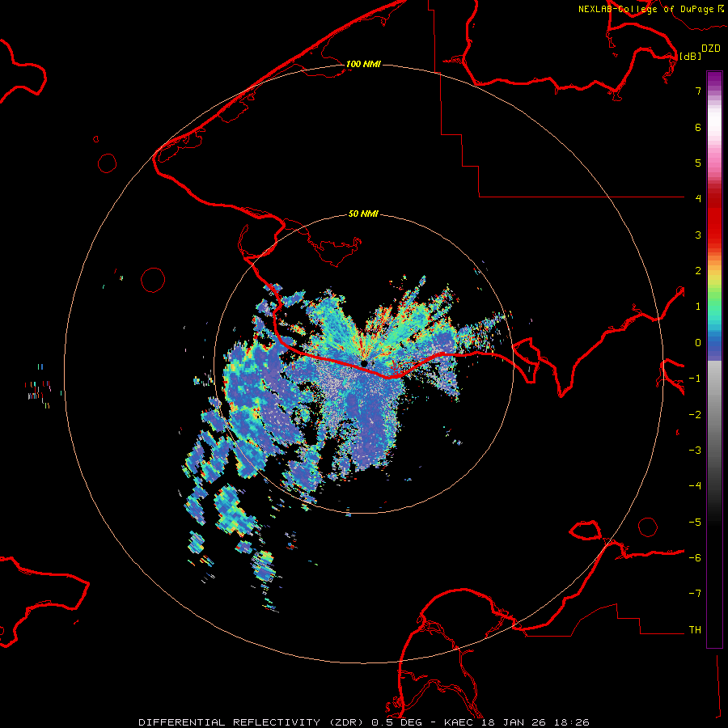Click the 5 value on the scale
This screenshot has height=728, width=728.
click(x=698, y=163)
